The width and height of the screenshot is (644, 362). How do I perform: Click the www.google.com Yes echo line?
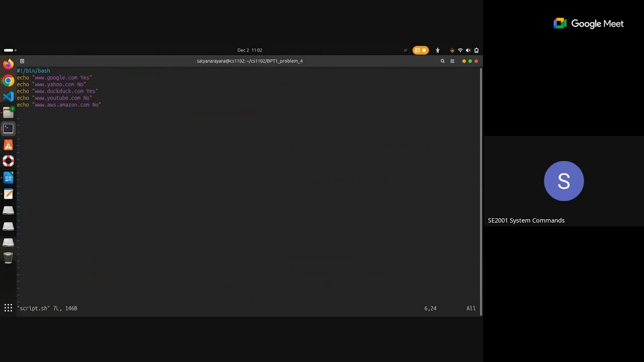coord(54,78)
